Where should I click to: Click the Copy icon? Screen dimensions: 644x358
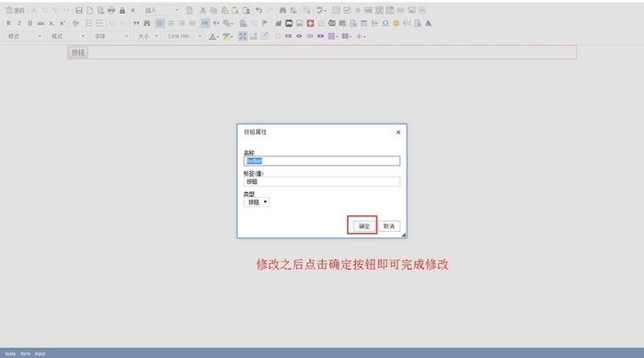pos(213,10)
